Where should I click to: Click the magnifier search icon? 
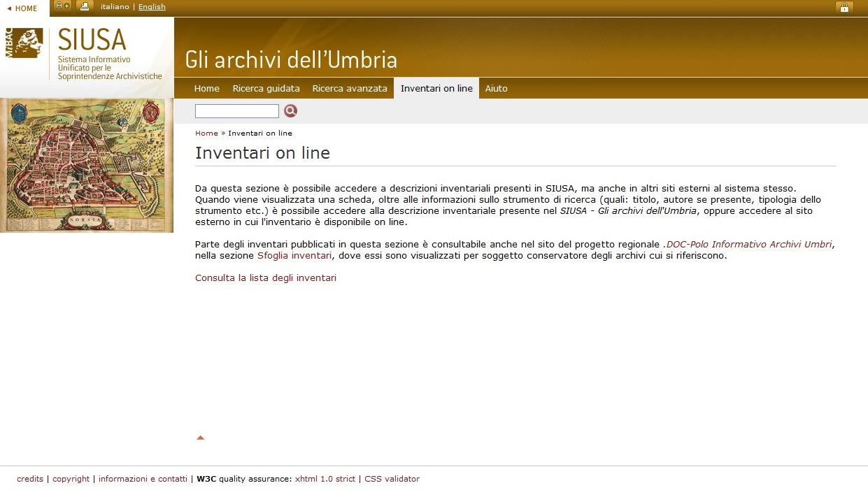(x=290, y=110)
